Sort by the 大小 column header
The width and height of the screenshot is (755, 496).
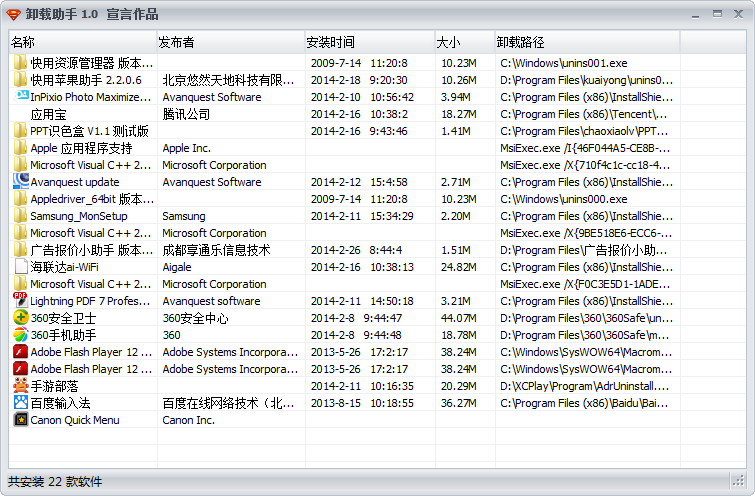click(465, 42)
